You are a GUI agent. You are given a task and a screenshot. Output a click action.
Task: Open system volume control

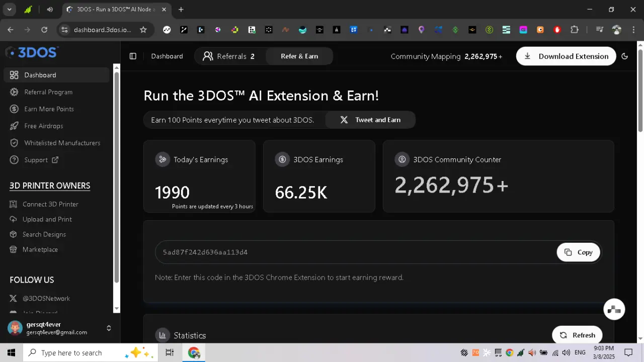tap(566, 352)
